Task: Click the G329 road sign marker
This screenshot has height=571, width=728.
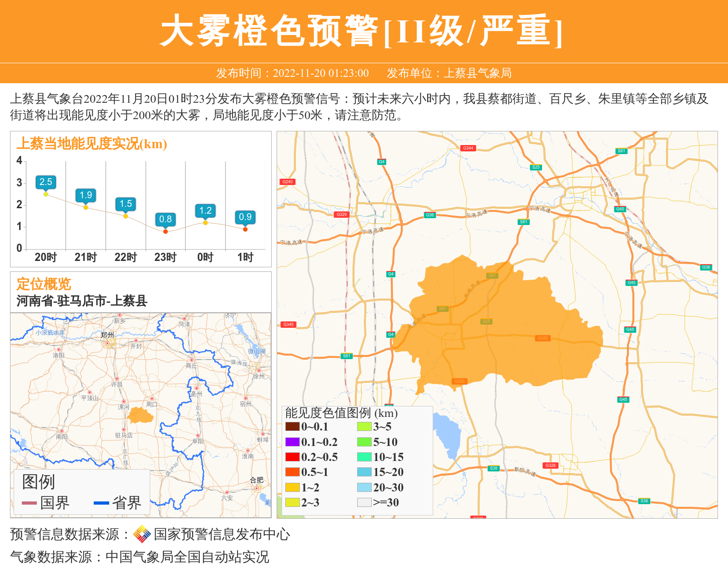Action: pyautogui.click(x=341, y=215)
